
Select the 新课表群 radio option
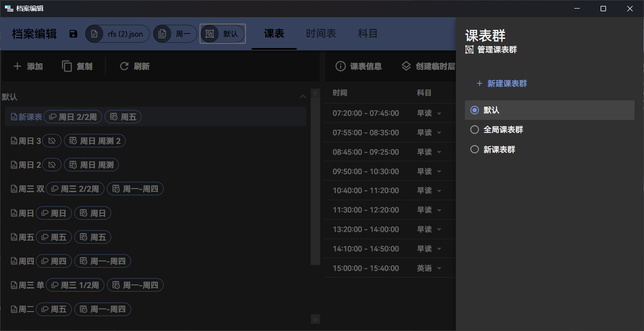point(474,149)
